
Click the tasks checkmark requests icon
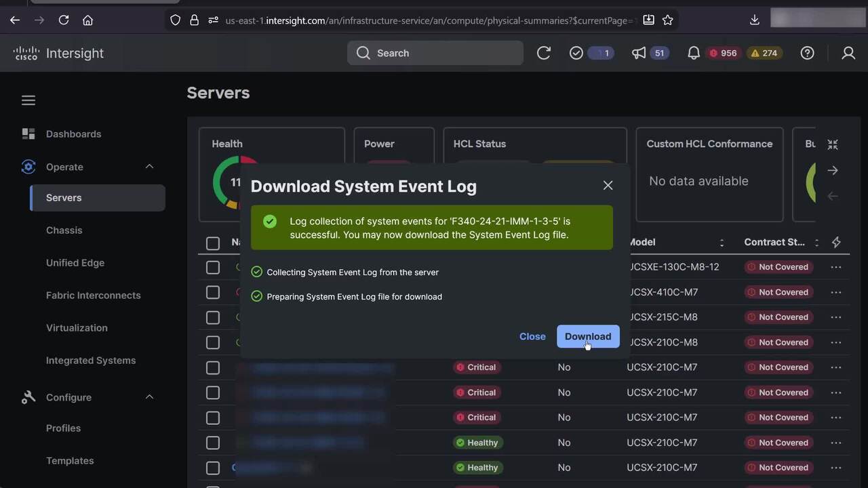click(x=576, y=53)
